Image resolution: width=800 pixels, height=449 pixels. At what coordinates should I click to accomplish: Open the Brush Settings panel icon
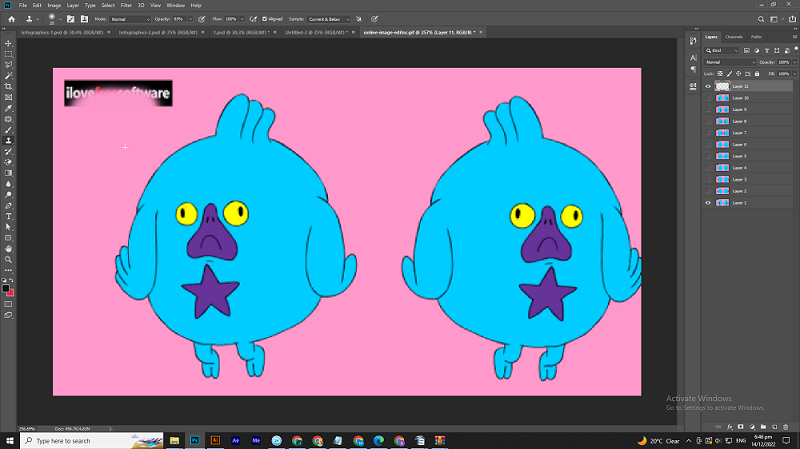[x=70, y=19]
